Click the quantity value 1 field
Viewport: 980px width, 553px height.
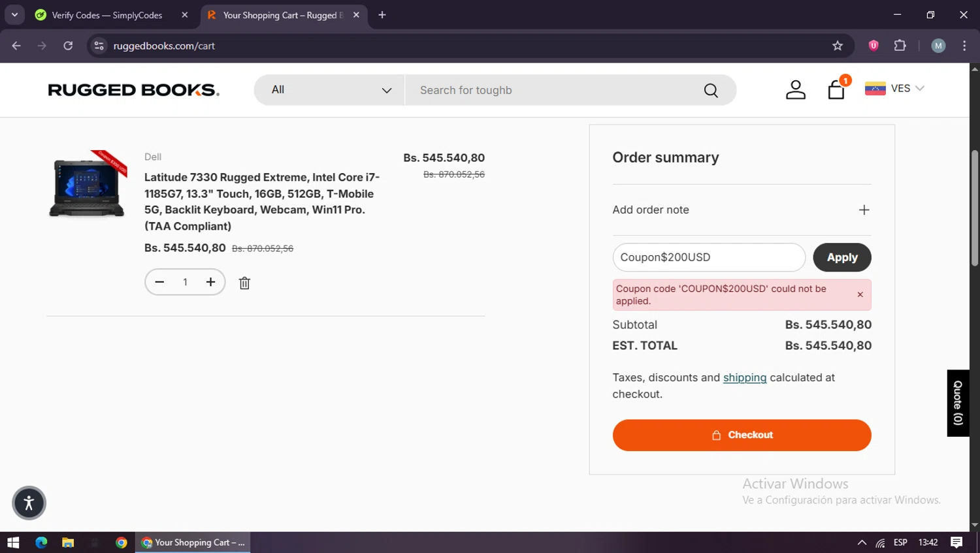click(x=185, y=282)
